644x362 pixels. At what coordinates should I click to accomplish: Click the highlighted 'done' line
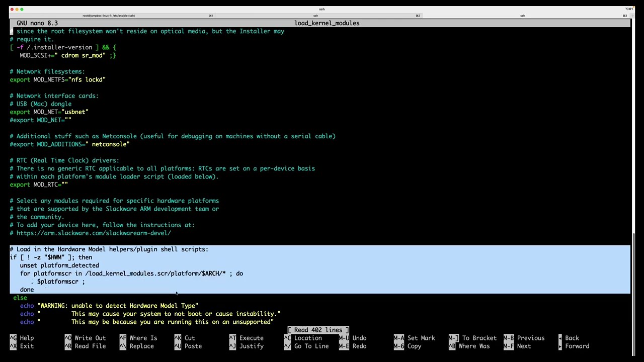27,290
